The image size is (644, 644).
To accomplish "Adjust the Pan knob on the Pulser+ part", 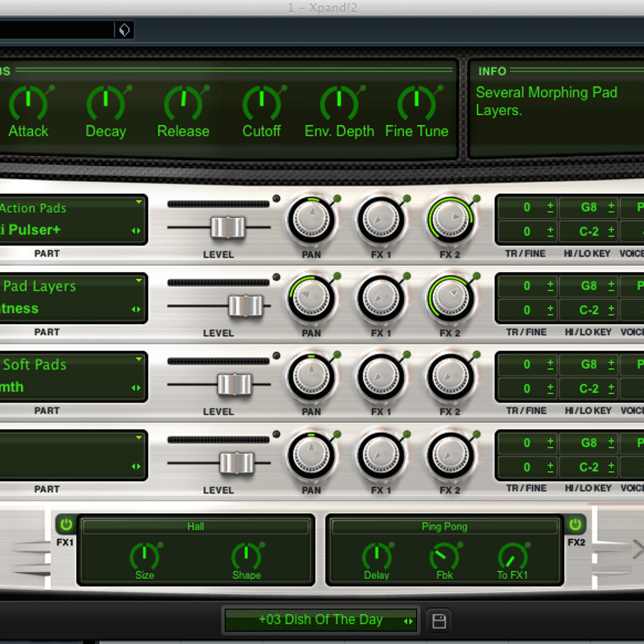I will pos(311,220).
